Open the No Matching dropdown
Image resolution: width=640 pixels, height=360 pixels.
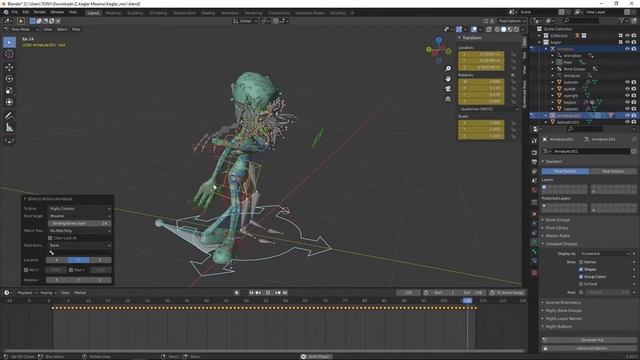click(x=80, y=231)
